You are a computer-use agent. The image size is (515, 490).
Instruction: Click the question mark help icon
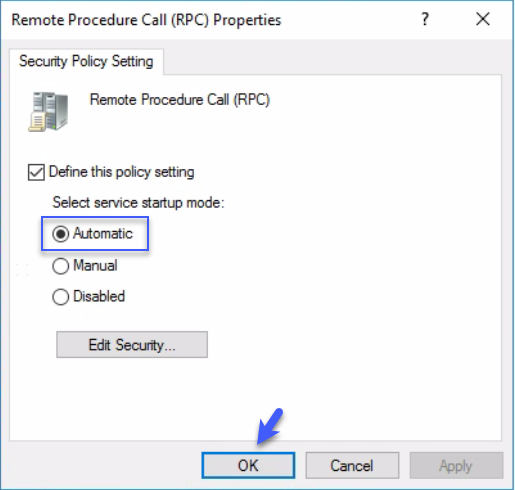(425, 19)
